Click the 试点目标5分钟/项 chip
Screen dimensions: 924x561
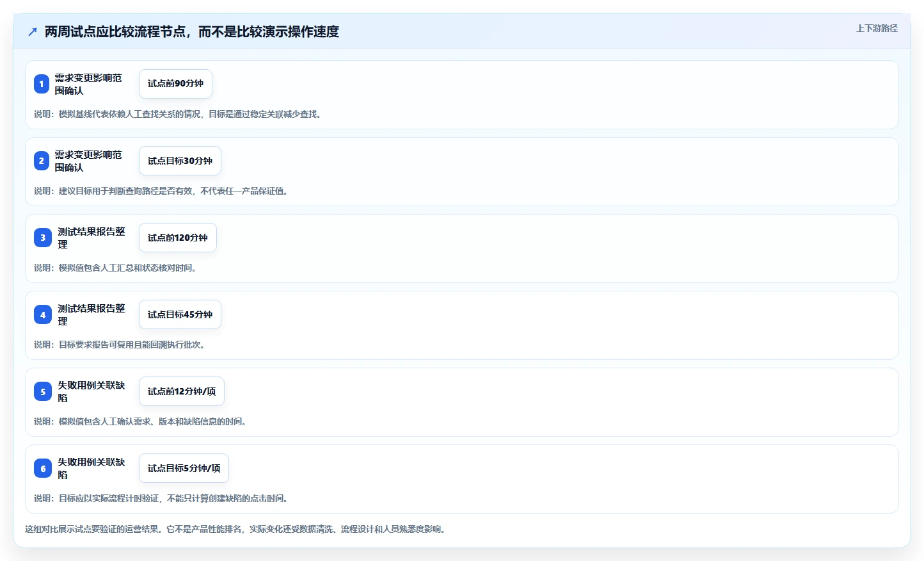coord(184,468)
